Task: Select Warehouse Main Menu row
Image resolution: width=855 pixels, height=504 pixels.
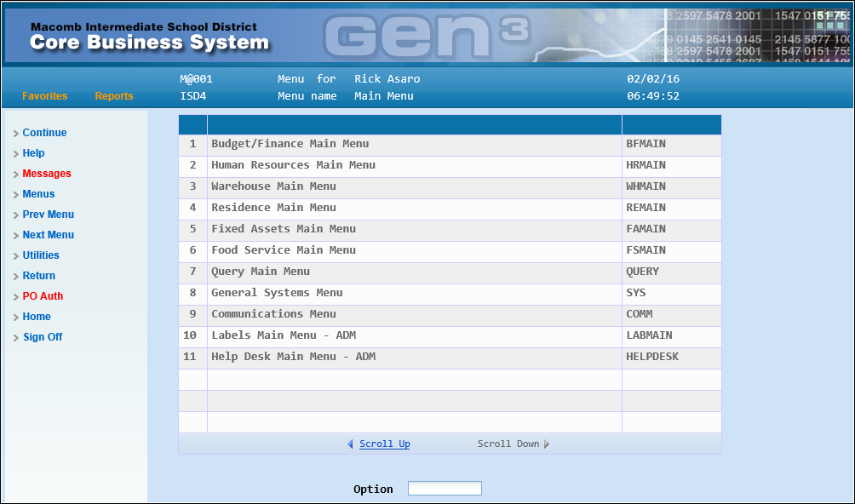Action: click(x=450, y=187)
